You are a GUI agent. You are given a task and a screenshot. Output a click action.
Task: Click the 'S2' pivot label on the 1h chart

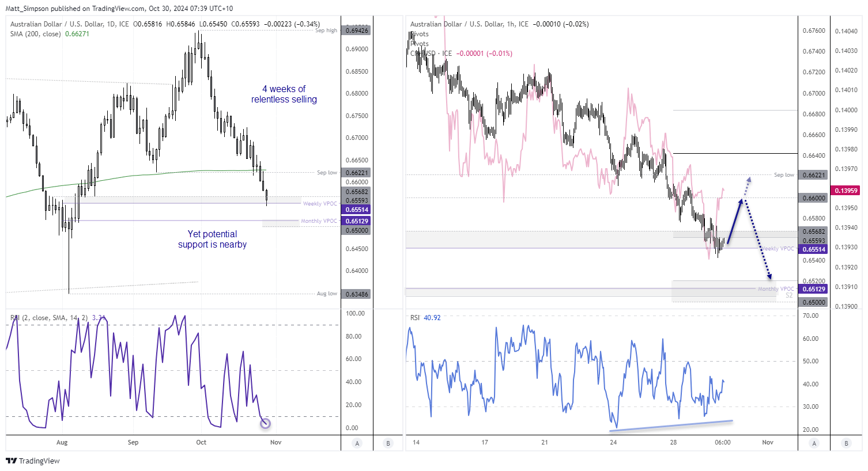[x=789, y=295]
